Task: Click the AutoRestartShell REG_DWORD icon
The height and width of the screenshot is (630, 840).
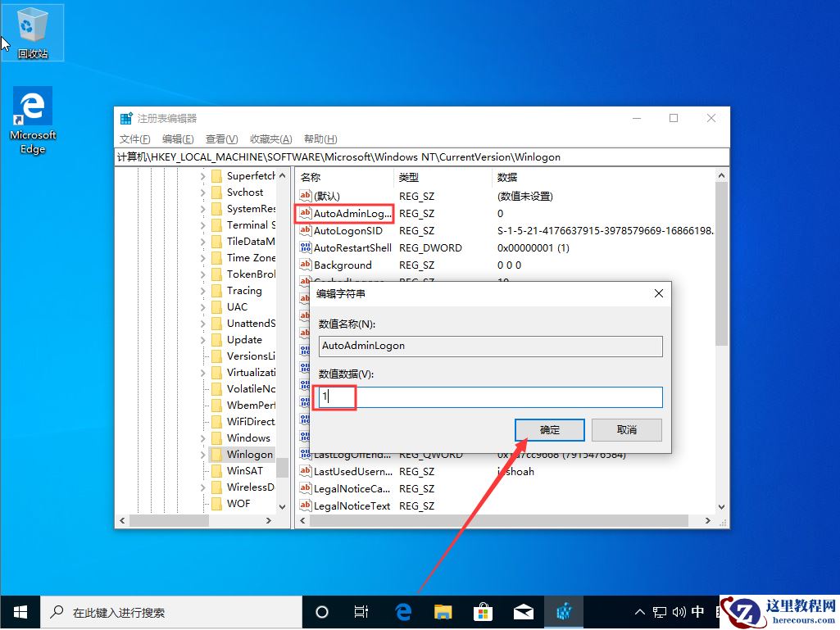Action: 303,247
